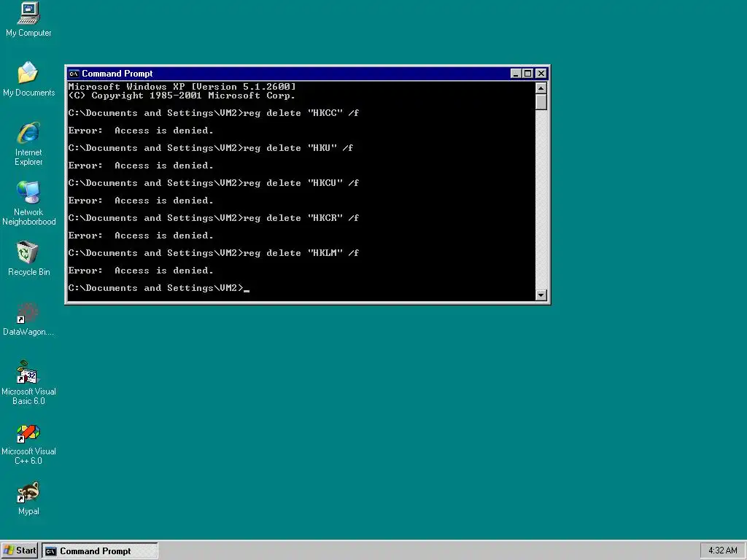Click the 4:32 AM taskbar clock
This screenshot has height=560, width=747.
tap(723, 551)
